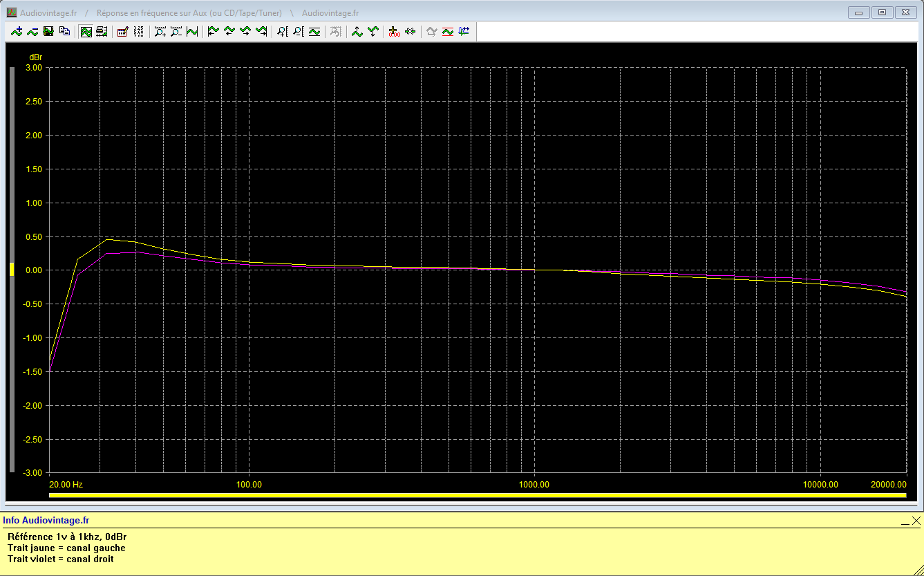Click the '-3.00' bottom scale value
Image resolution: width=924 pixels, height=576 pixels.
(32, 473)
